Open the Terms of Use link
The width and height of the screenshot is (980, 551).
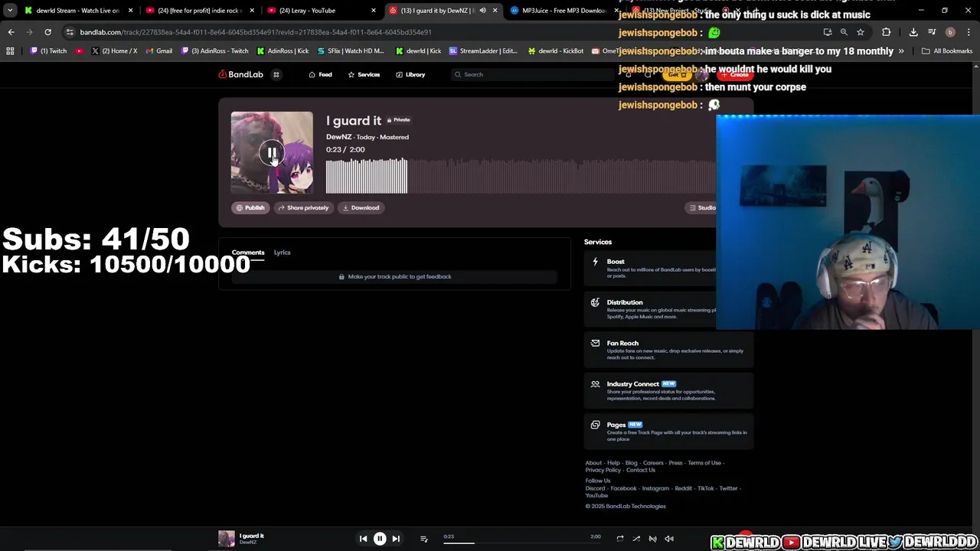tap(704, 463)
